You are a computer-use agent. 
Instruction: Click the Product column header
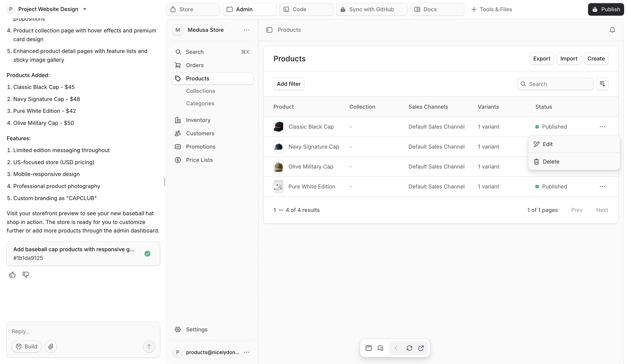[x=283, y=106]
